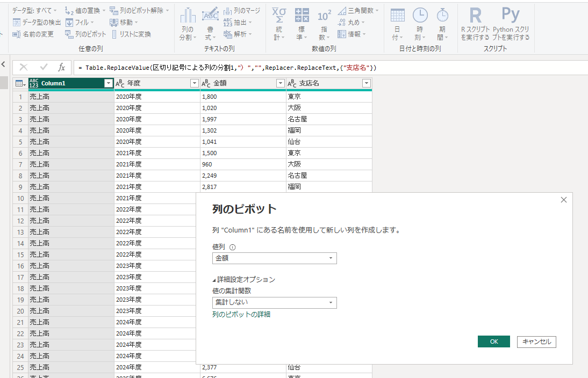The width and height of the screenshot is (588, 378).
Task: Click the 書式 (Format) icon in ribbon
Action: (210, 16)
